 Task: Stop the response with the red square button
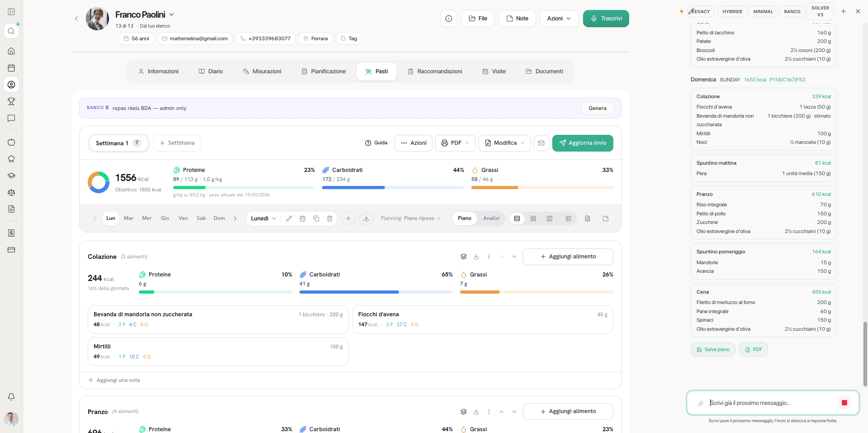pos(844,403)
